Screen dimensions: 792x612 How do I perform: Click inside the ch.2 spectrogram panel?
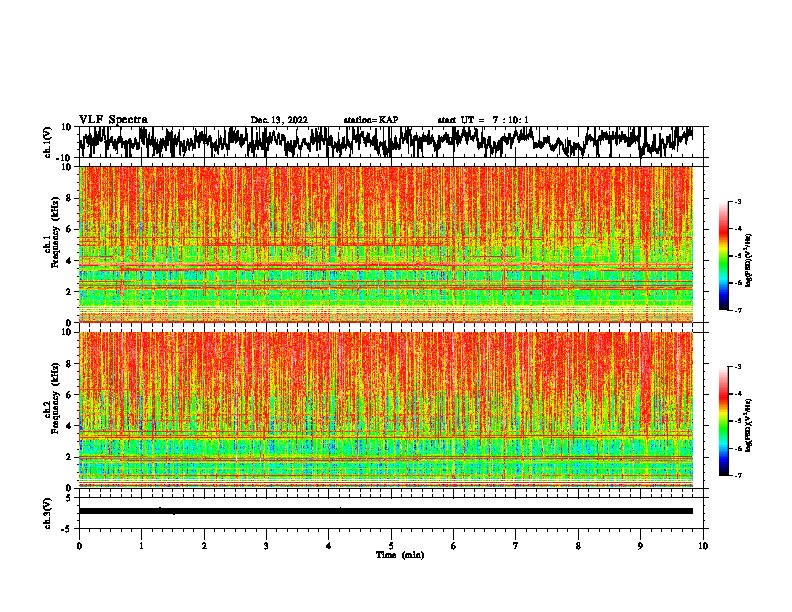click(x=386, y=410)
